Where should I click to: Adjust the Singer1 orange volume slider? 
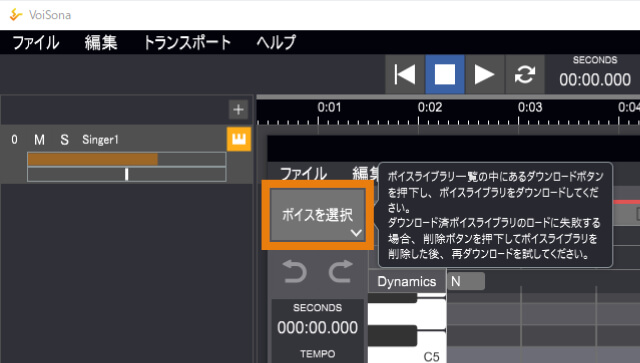point(127,159)
